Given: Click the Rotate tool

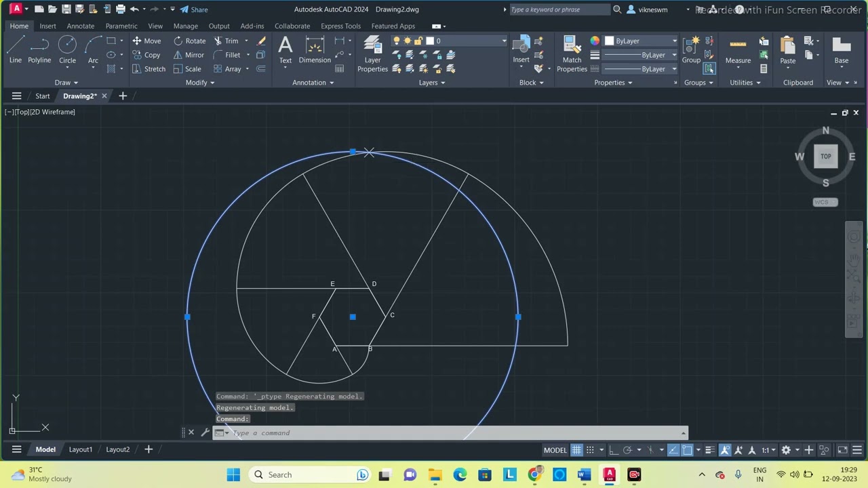Looking at the screenshot, I should [x=189, y=41].
